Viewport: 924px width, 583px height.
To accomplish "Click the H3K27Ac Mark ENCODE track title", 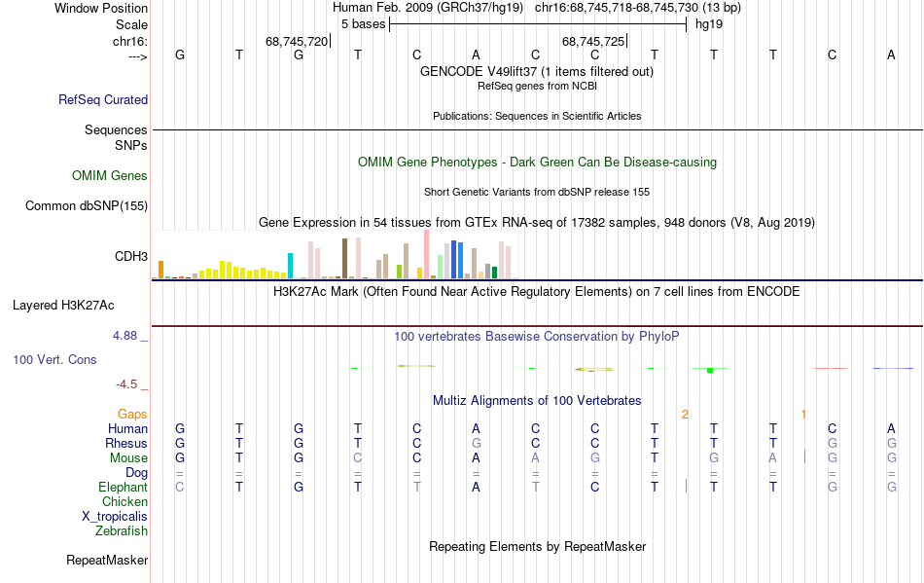I will [536, 292].
